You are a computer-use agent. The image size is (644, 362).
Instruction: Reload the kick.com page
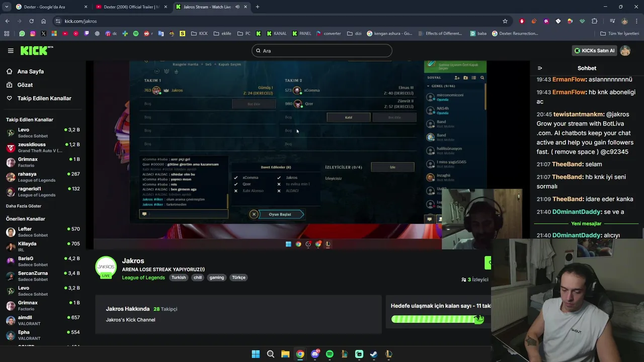pyautogui.click(x=31, y=21)
